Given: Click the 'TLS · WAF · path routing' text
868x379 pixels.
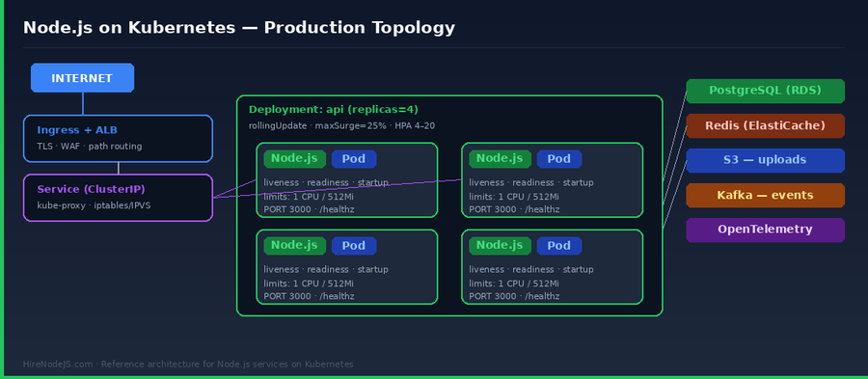Looking at the screenshot, I should point(89,147).
